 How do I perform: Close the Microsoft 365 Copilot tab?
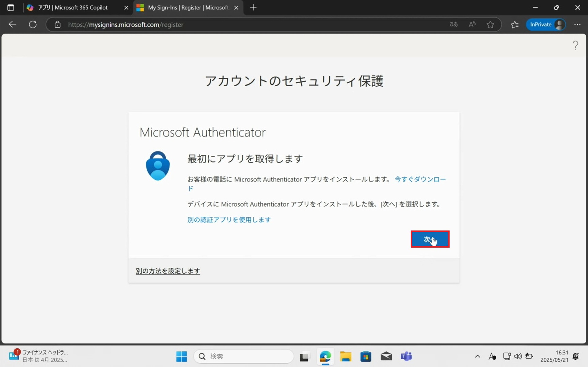tap(126, 8)
